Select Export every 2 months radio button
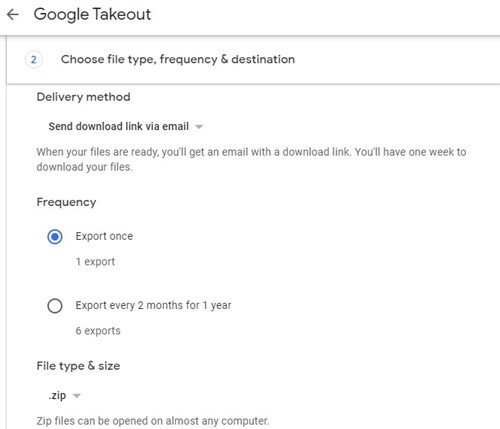Screen dimensions: 500x429 pyautogui.click(x=55, y=306)
